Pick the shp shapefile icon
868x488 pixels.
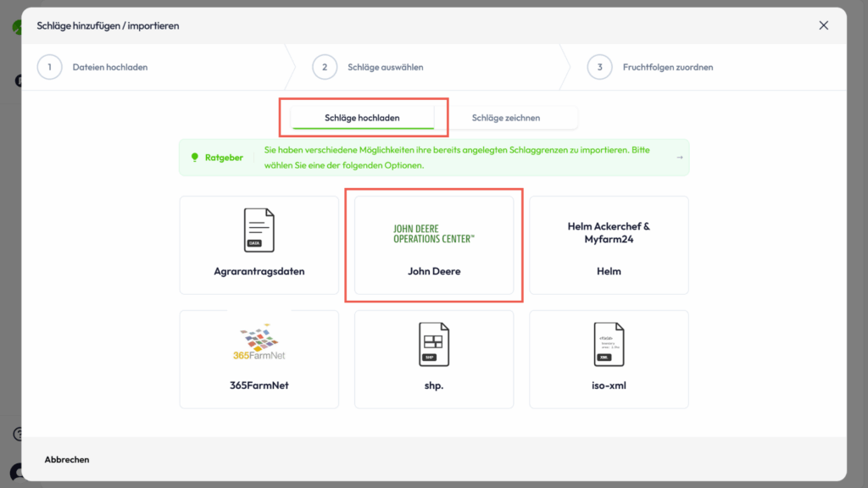[433, 344]
